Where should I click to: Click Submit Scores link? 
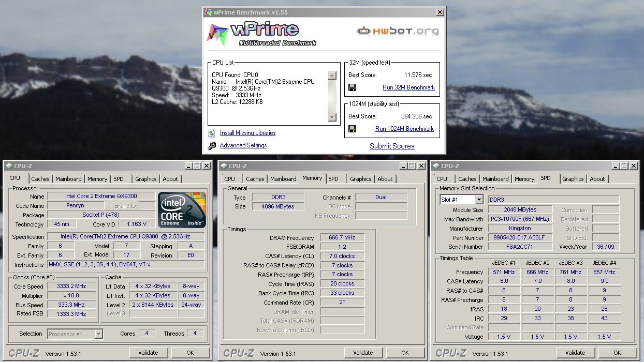click(x=392, y=146)
